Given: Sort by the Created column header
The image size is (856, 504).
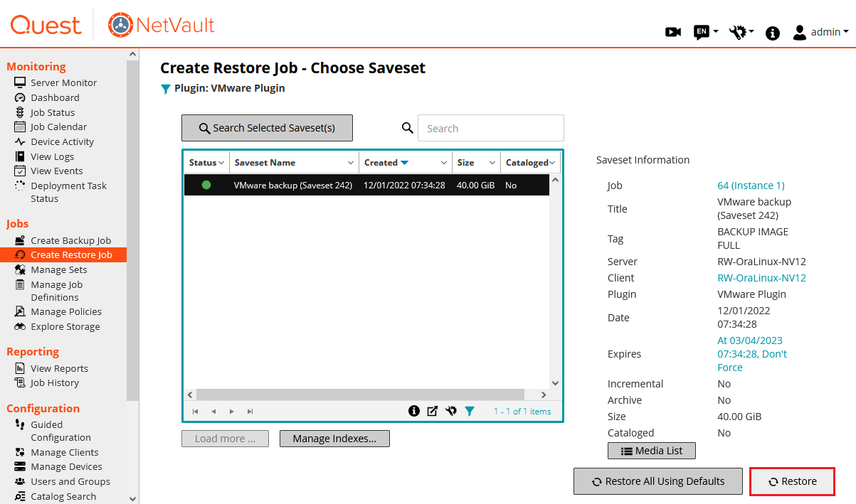Looking at the screenshot, I should click(381, 163).
